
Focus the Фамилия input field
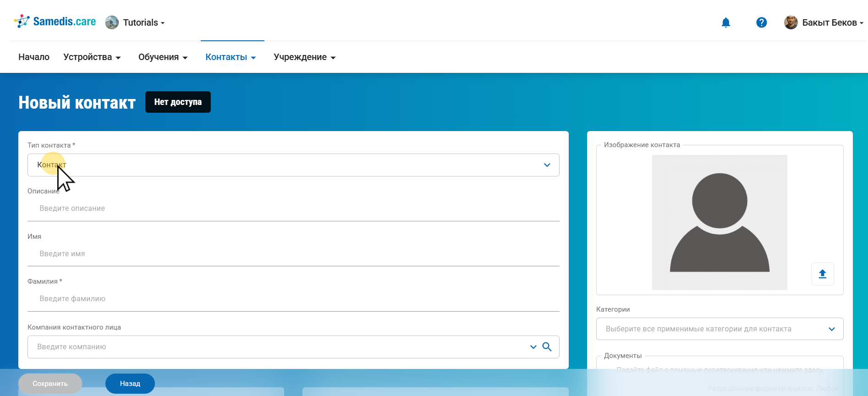coord(293,299)
